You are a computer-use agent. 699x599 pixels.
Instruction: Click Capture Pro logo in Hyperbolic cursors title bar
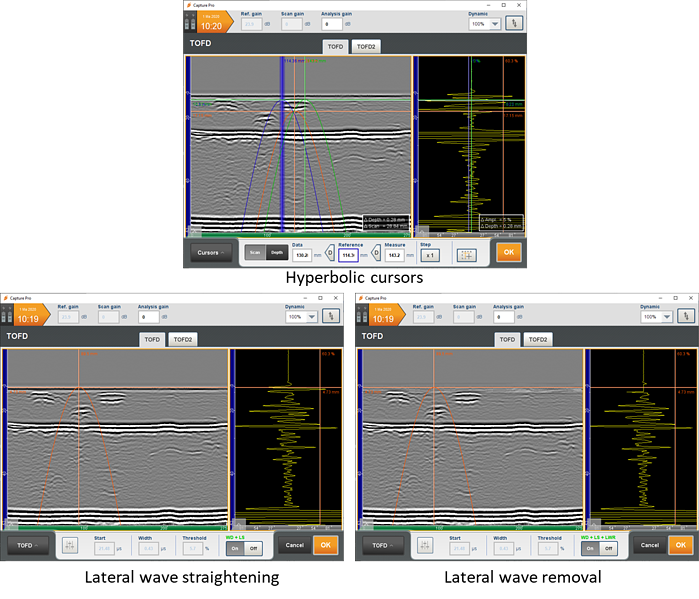[x=189, y=5]
